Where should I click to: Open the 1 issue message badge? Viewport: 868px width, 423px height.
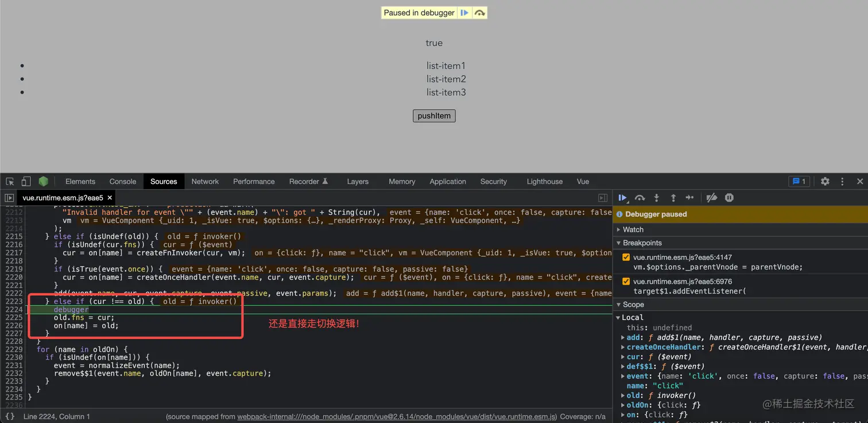point(799,182)
